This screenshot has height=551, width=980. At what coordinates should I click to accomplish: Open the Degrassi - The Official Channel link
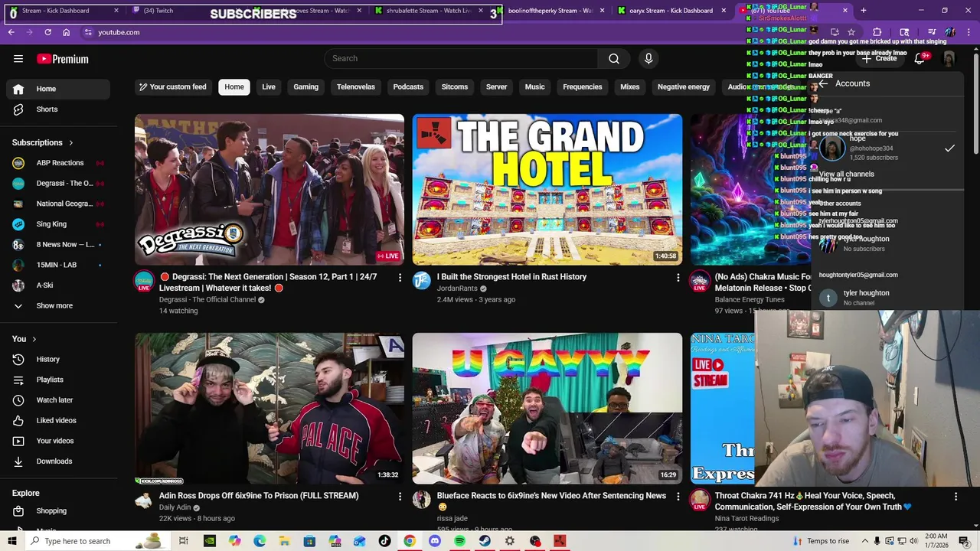coord(207,299)
